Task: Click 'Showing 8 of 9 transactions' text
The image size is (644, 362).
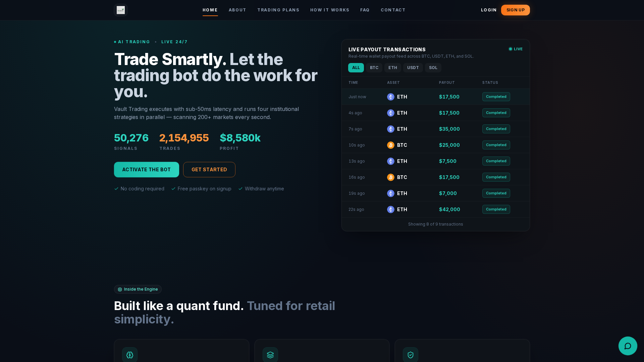Action: click(x=435, y=224)
